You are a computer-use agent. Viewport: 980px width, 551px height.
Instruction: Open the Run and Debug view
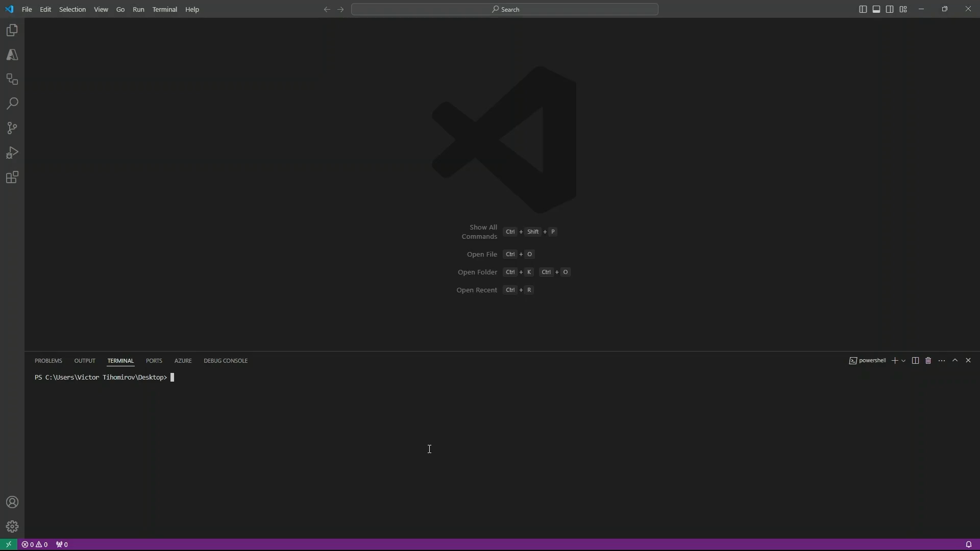(12, 153)
